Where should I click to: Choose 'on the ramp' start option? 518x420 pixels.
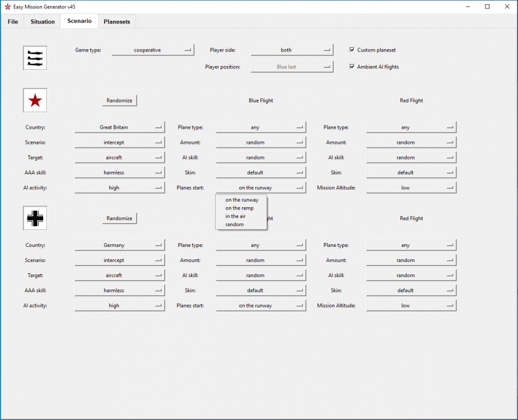240,208
